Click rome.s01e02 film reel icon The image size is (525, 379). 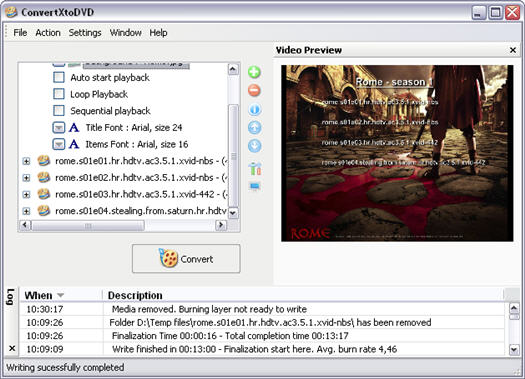(x=44, y=177)
